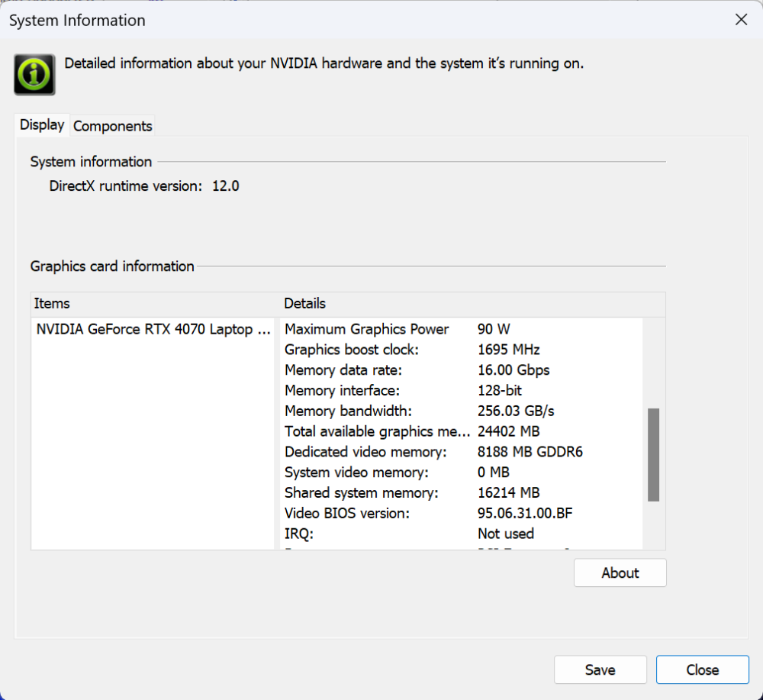Click the 256.03 GB/s value

pos(516,411)
